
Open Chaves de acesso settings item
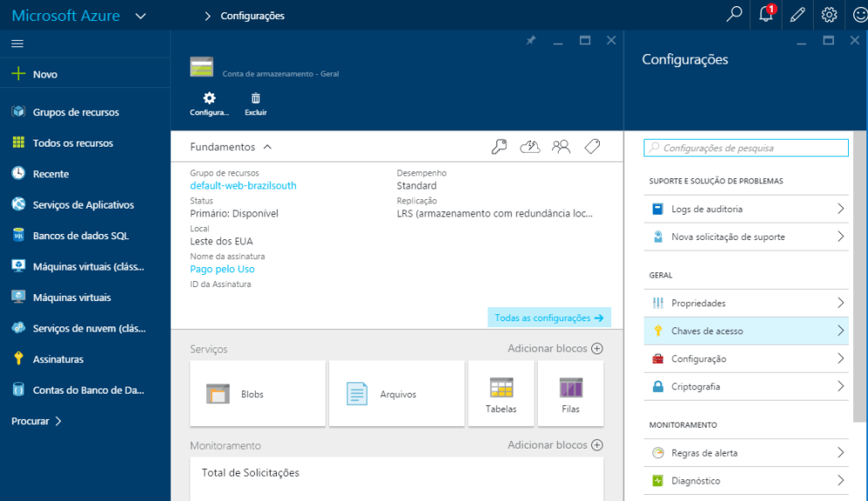point(747,331)
